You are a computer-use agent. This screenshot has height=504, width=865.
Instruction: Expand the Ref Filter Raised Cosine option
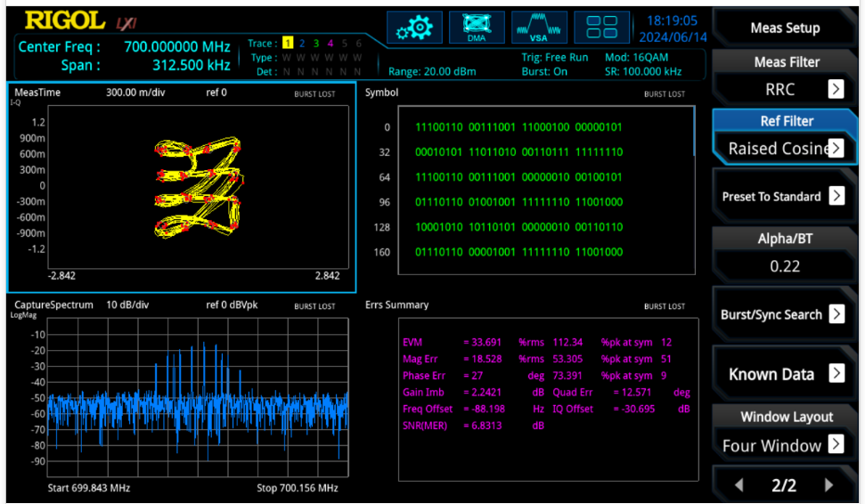pyautogui.click(x=836, y=149)
